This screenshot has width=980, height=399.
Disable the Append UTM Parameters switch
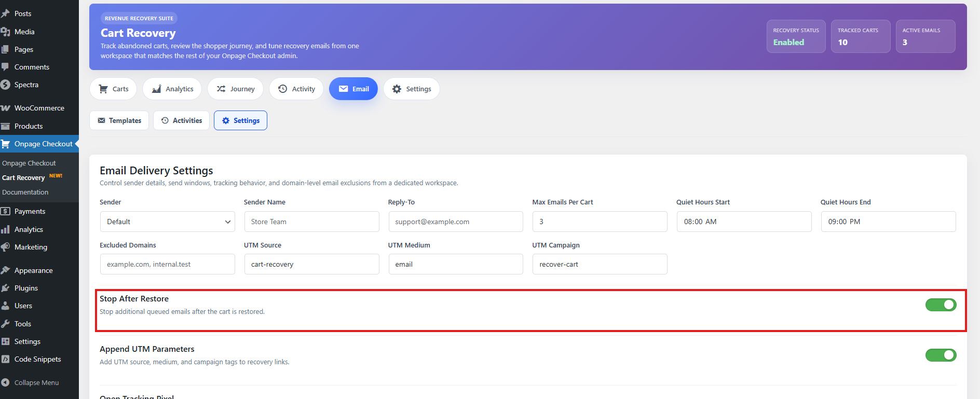pyautogui.click(x=941, y=355)
